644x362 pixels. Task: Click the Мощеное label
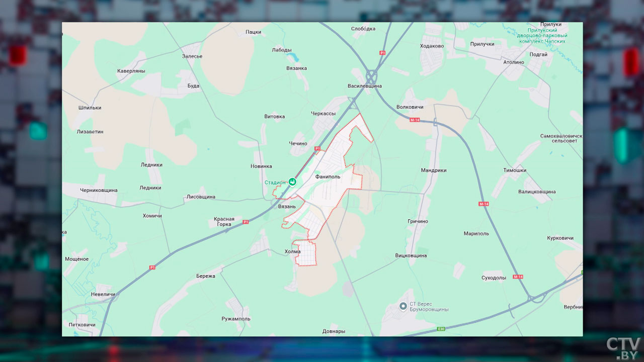[76, 259]
